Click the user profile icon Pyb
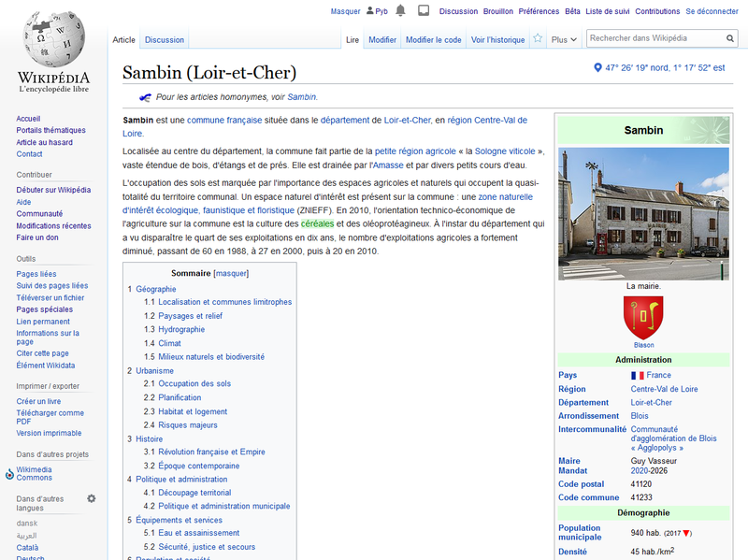Viewport: 748px width, 560px height. coord(370,10)
